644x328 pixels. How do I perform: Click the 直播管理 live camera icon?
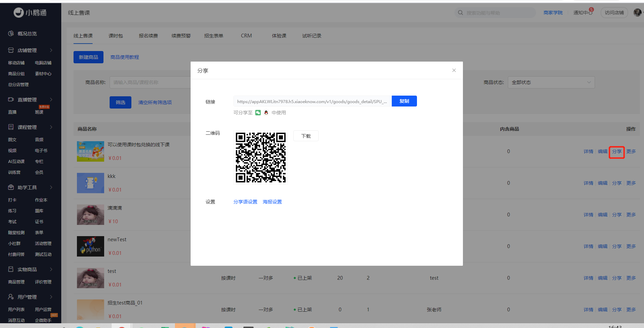(x=11, y=99)
